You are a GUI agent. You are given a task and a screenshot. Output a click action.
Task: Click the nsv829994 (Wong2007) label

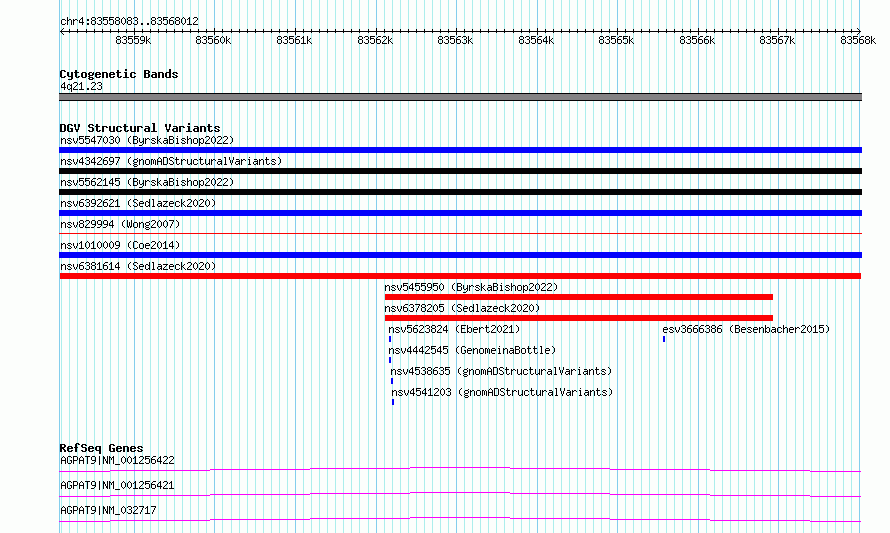click(x=120, y=224)
